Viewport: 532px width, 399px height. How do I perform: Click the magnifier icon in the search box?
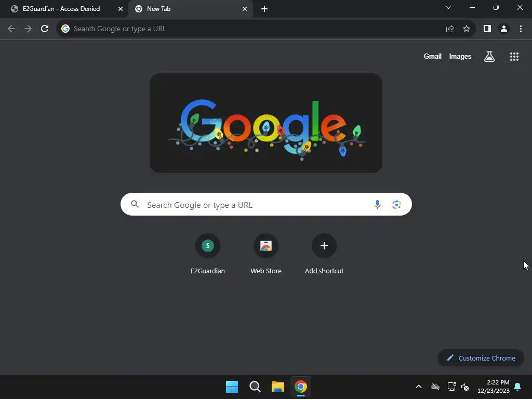[x=135, y=204]
